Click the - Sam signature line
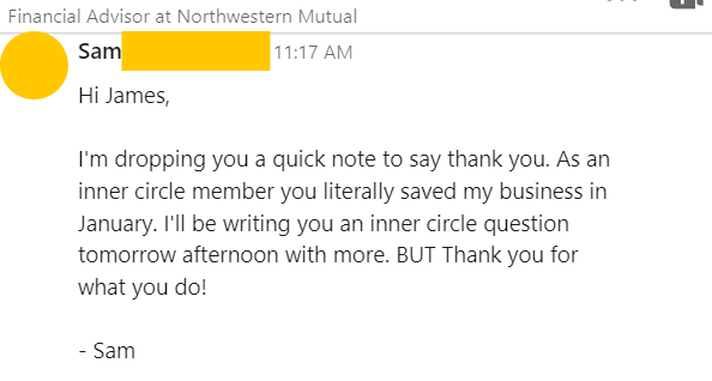The image size is (712, 381). (107, 351)
